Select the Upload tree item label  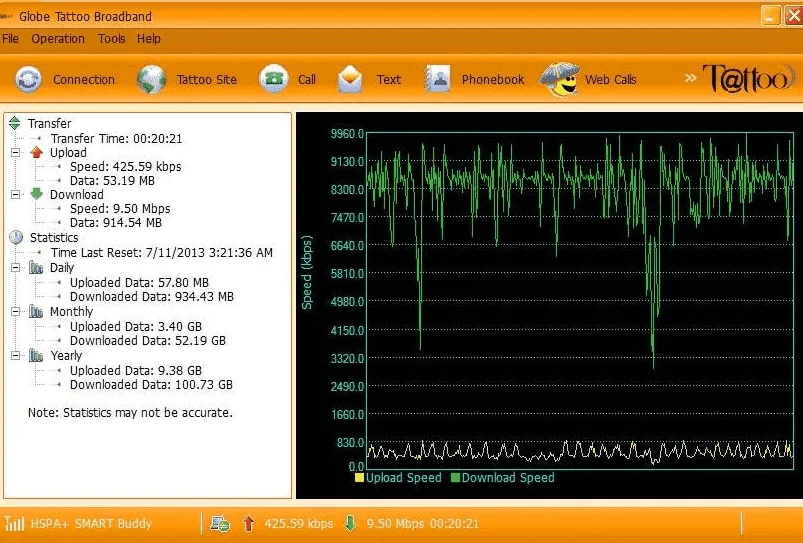[68, 153]
